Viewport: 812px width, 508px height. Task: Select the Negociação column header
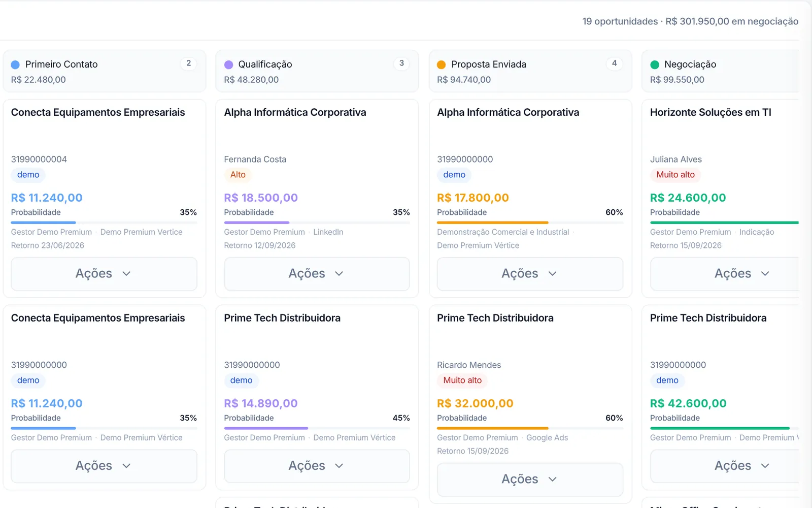720,71
